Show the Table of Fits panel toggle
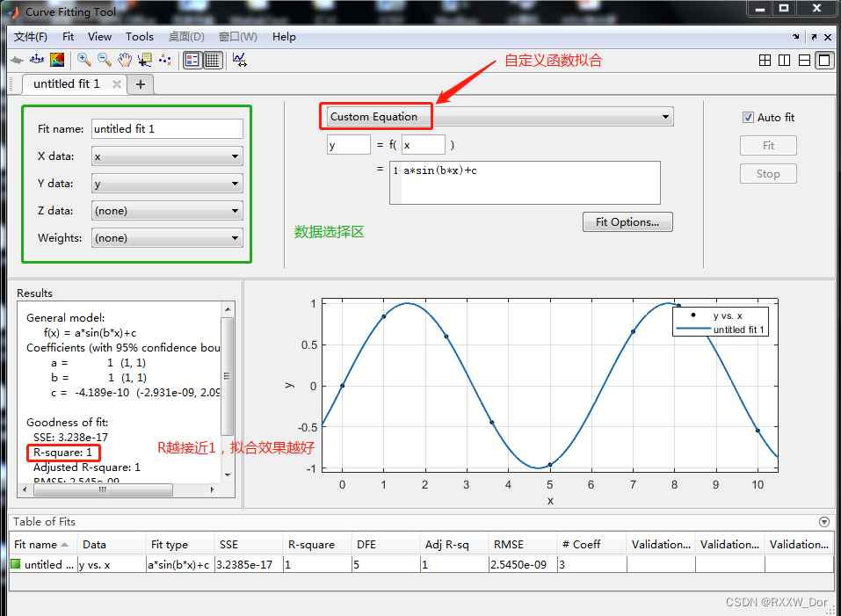 (824, 521)
